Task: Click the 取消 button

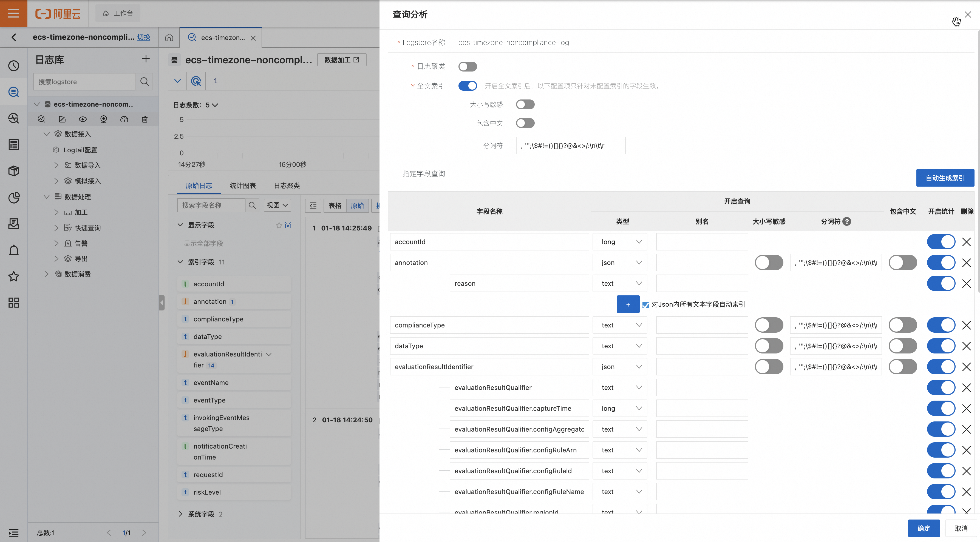Action: coord(961,528)
